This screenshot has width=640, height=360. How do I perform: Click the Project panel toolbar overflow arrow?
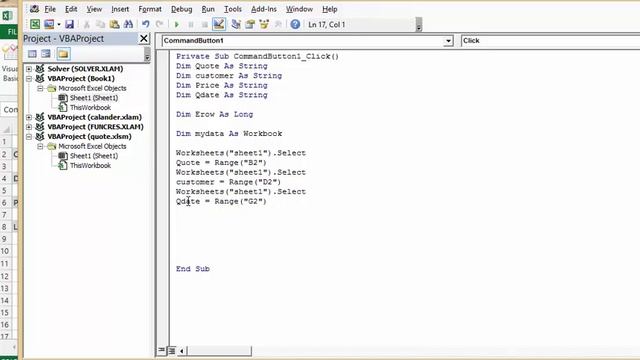[x=147, y=55]
